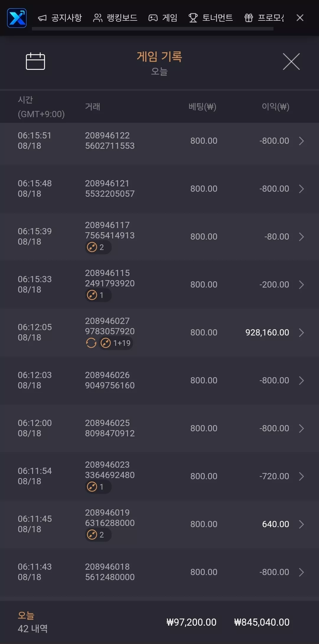Image resolution: width=319 pixels, height=644 pixels.
Task: Click the free spin badge on 06:15:39 record
Action: (x=98, y=247)
